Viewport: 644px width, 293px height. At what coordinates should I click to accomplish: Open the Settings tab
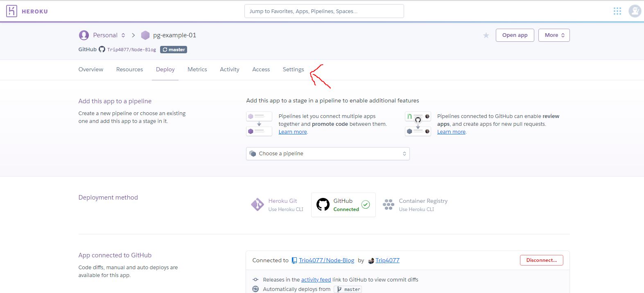click(x=294, y=70)
